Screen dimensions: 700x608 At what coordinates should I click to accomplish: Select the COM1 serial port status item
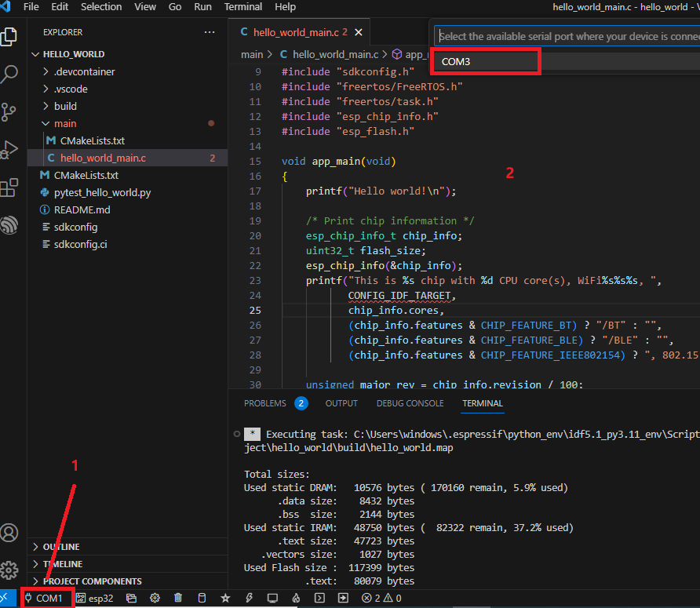click(44, 598)
